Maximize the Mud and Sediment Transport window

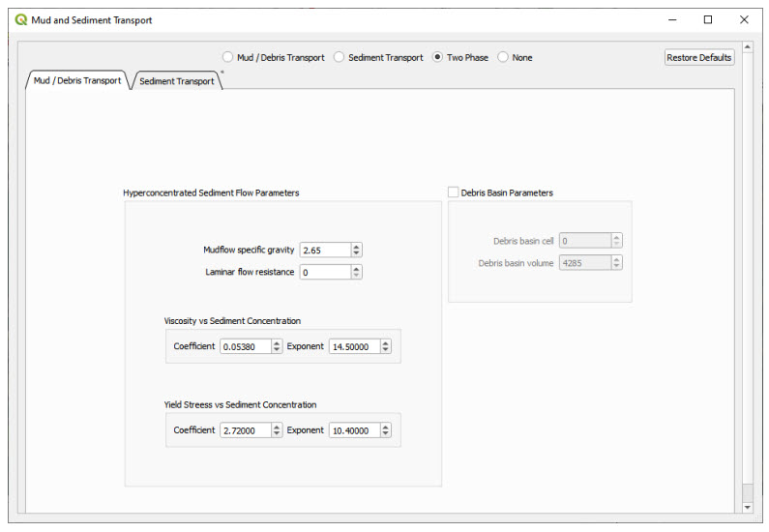[x=708, y=19]
